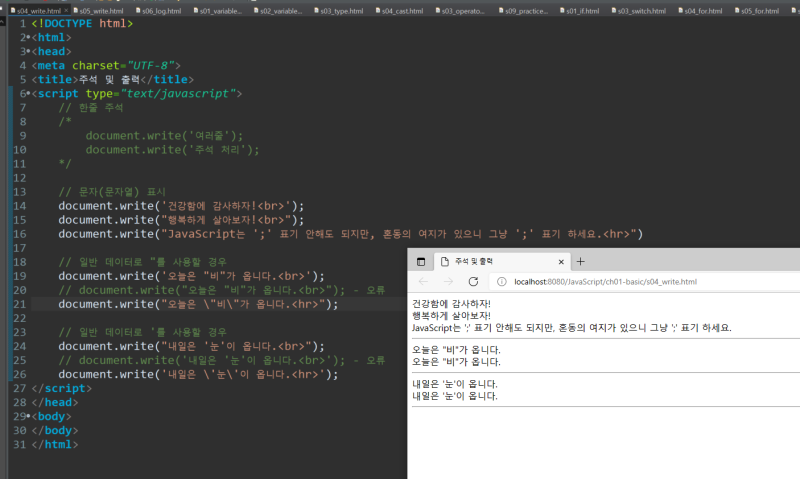Click the title tag line '주석 및 출력'
The height and width of the screenshot is (479, 800).
[113, 80]
